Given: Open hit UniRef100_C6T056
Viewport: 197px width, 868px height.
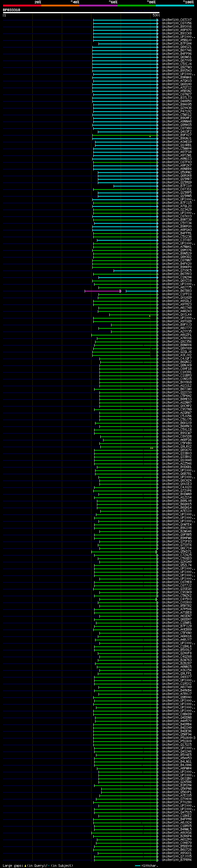Looking at the screenshot, I should (176, 23).
